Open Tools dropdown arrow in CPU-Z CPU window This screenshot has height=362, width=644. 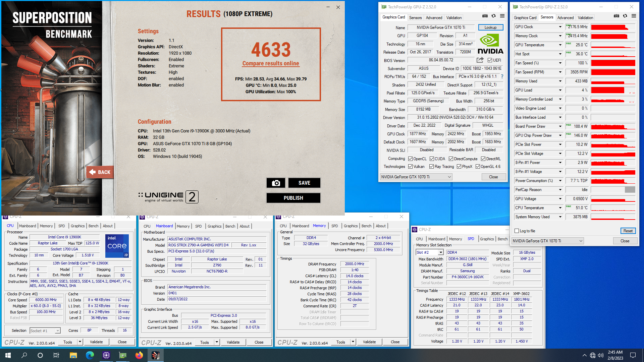(x=80, y=342)
